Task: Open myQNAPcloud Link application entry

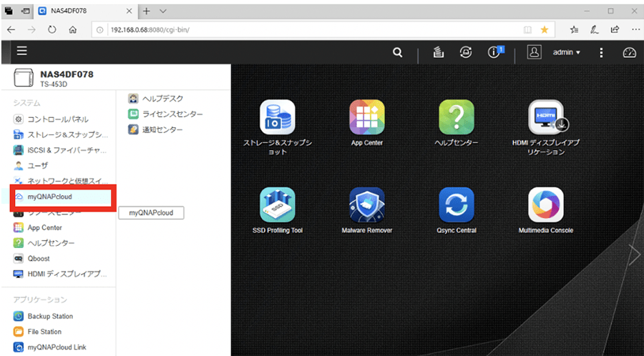Action: coord(49,347)
